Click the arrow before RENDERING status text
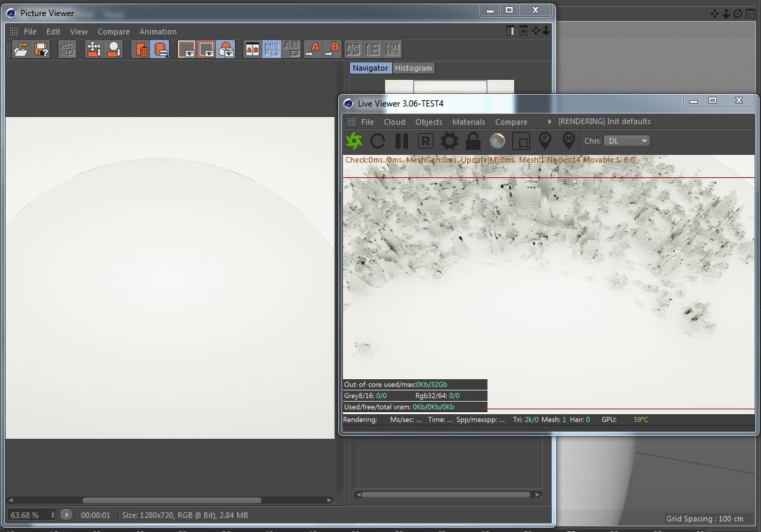 coord(549,122)
